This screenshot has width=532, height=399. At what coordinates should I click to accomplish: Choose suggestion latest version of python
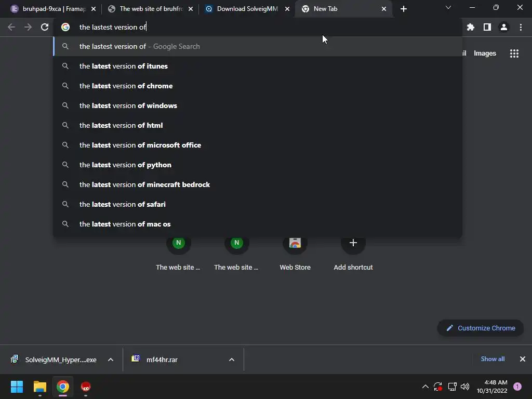258,165
